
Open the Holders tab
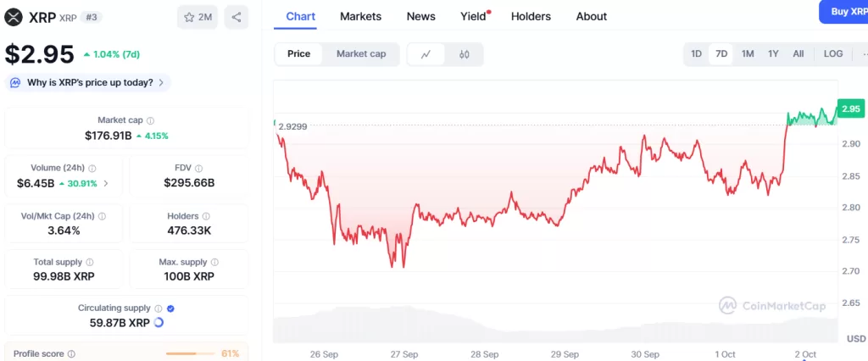tap(531, 16)
